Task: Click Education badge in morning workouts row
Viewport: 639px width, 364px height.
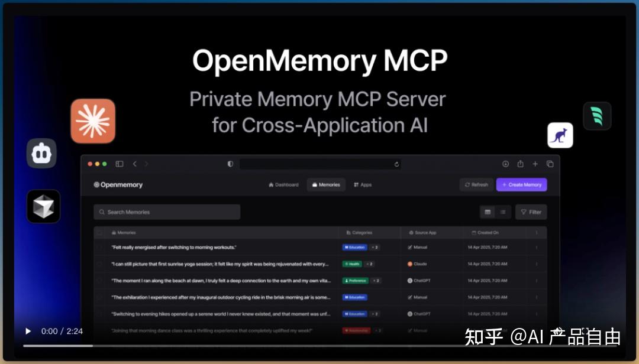Action: point(354,247)
